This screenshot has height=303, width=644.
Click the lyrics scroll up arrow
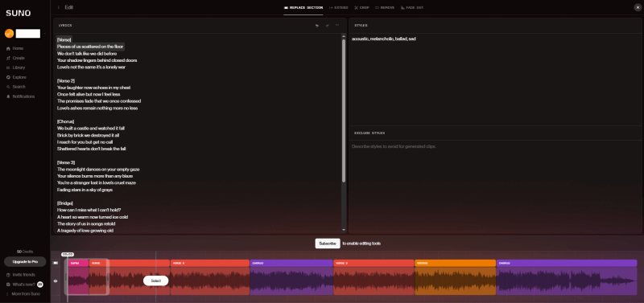click(344, 36)
